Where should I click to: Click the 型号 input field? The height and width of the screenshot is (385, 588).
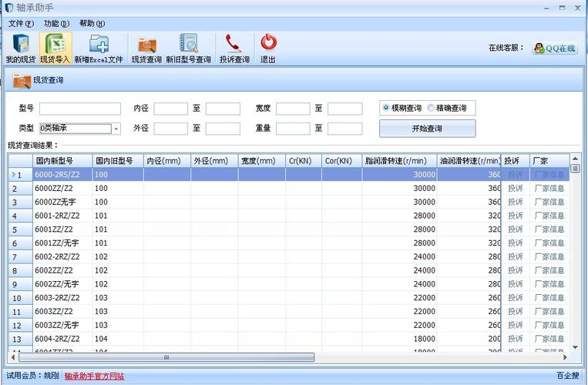[x=80, y=109]
